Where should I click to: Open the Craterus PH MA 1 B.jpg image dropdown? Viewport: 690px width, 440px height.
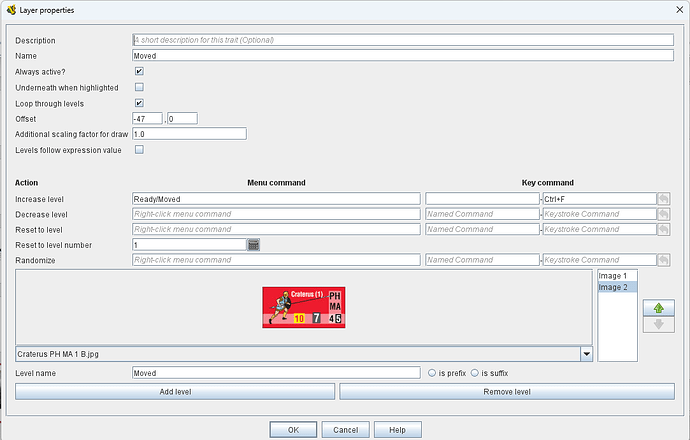point(586,354)
